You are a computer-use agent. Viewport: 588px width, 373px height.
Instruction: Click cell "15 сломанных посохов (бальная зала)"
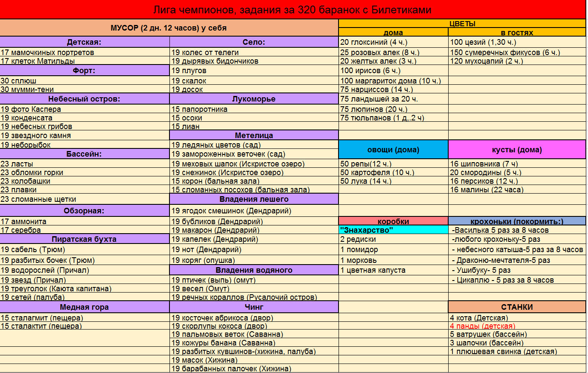pyautogui.click(x=254, y=190)
